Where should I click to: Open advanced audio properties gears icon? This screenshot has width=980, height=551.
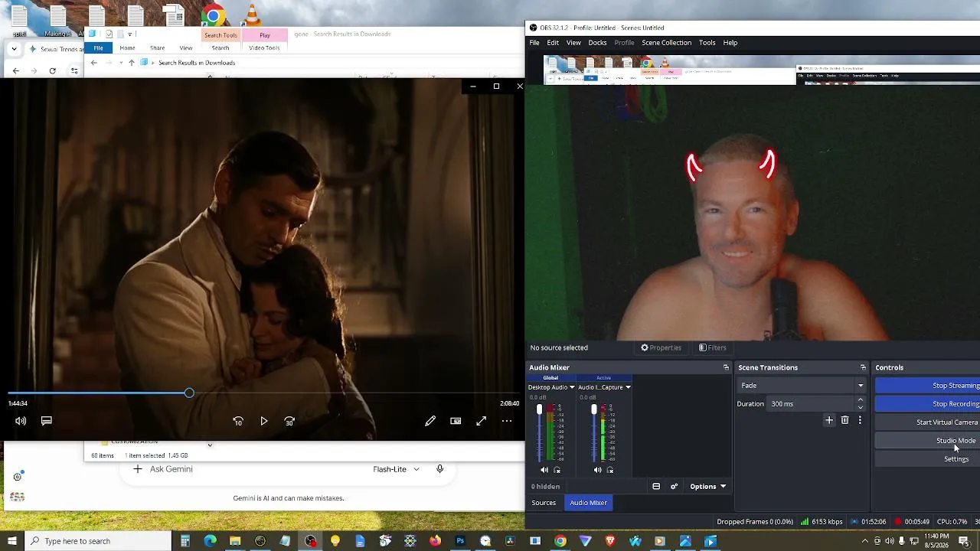pos(674,487)
